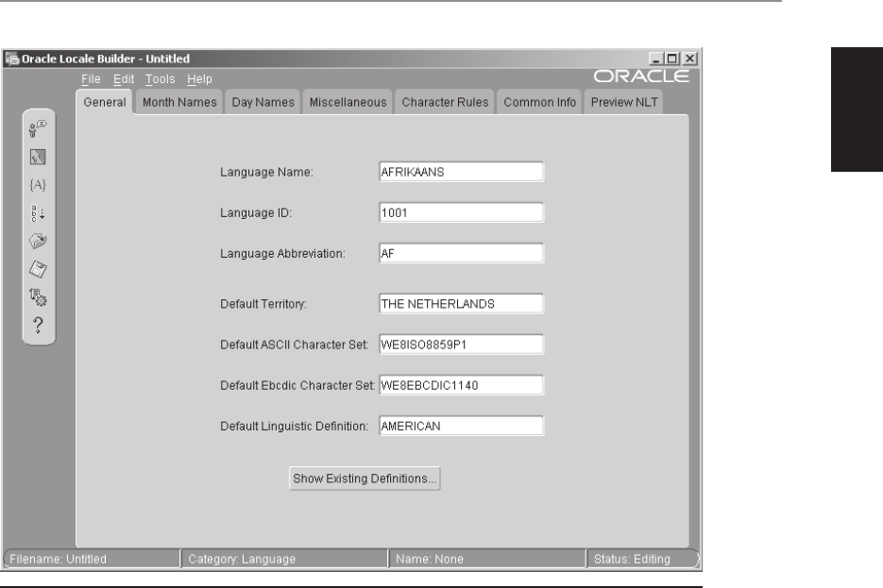Switch to the Day Names tab
This screenshot has height=588, width=883.
263,103
